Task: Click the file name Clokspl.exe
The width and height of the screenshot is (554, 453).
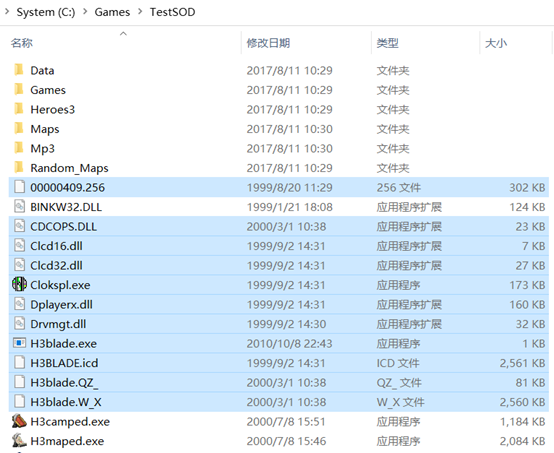Action: pyautogui.click(x=60, y=285)
